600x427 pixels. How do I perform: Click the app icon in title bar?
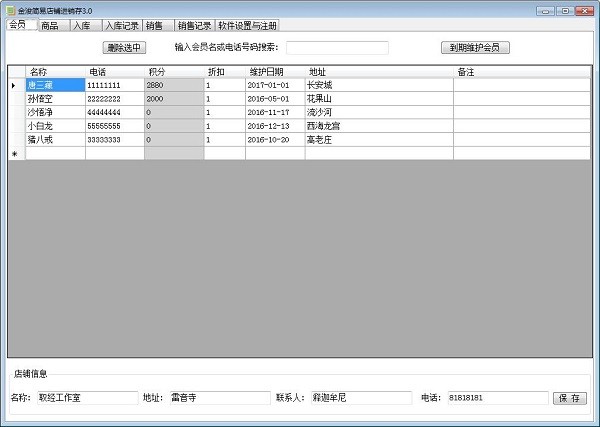pyautogui.click(x=10, y=9)
